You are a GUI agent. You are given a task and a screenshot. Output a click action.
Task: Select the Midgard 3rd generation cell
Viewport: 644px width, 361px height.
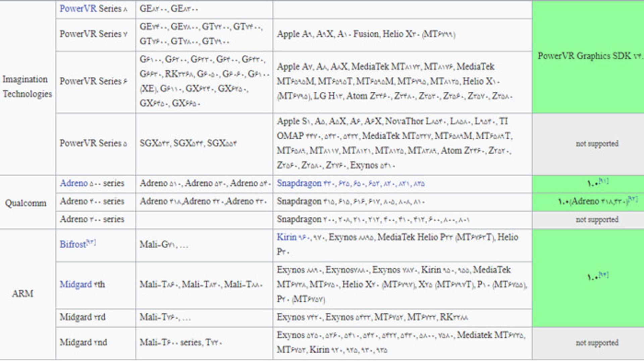tap(96, 318)
